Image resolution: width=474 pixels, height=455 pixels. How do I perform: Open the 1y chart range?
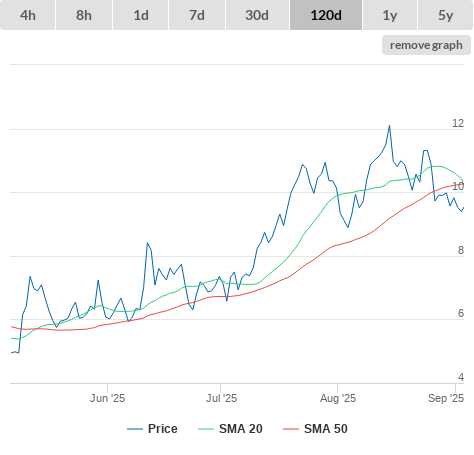(x=390, y=15)
